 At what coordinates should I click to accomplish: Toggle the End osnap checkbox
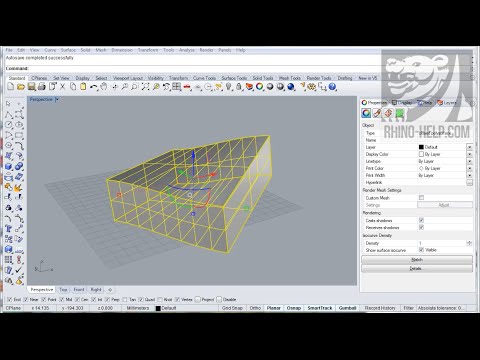tap(9, 299)
